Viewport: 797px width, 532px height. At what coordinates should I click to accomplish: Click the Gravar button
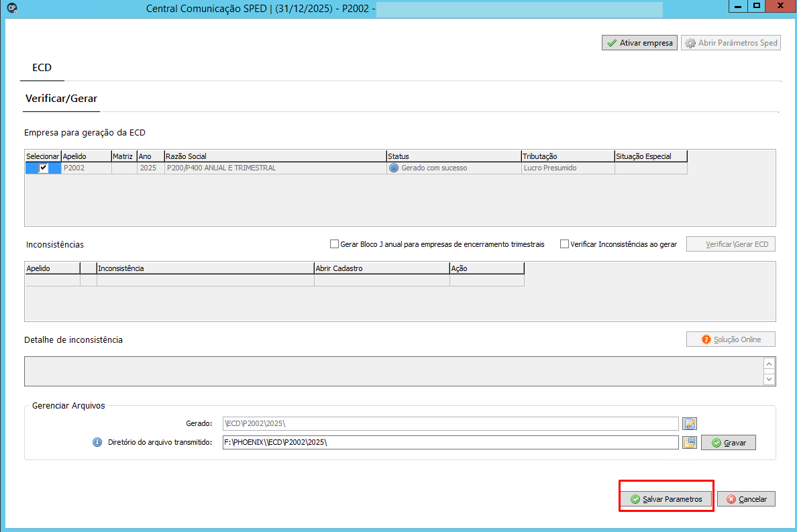tap(729, 443)
